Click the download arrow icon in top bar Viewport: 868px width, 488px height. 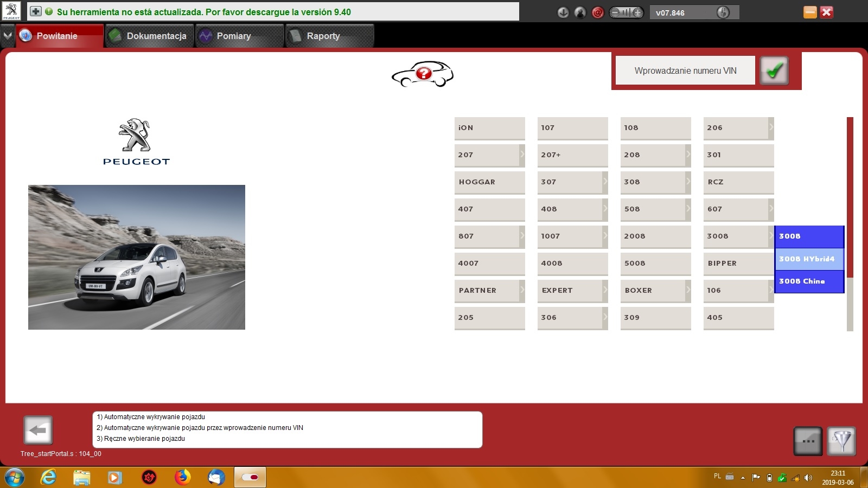tap(563, 12)
